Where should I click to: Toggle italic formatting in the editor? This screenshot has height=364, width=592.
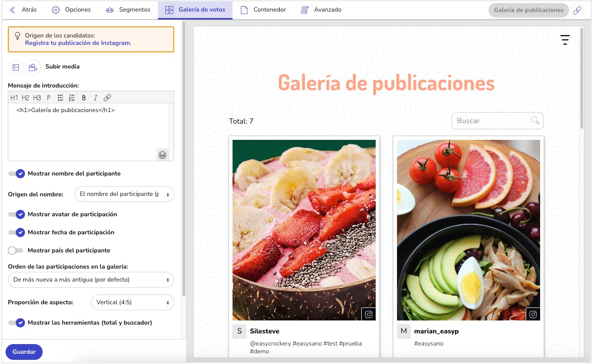(x=95, y=98)
